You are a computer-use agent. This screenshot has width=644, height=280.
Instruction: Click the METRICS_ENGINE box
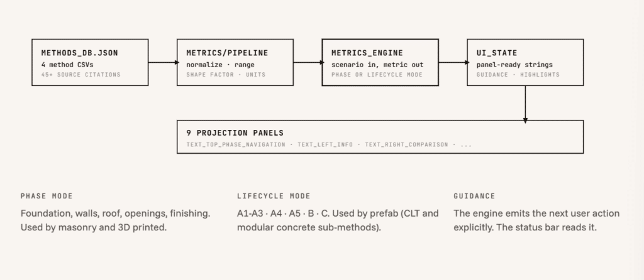[x=380, y=62]
